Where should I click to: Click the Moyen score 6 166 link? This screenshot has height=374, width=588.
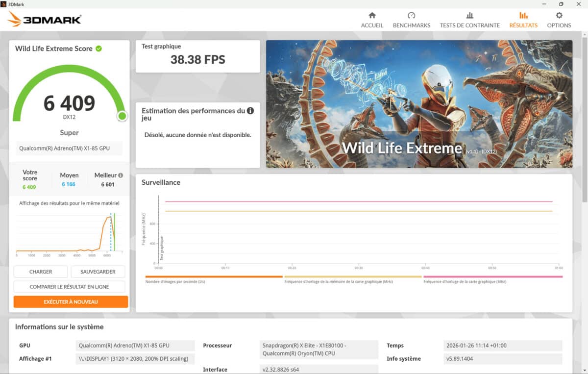(69, 184)
